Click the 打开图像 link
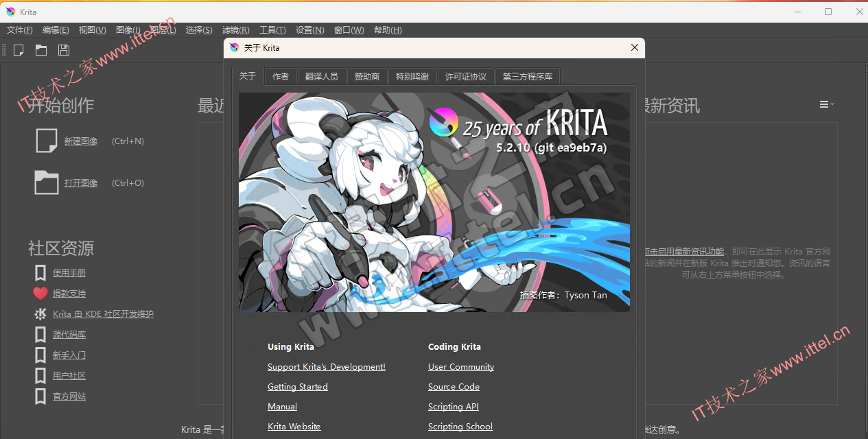 [x=81, y=183]
